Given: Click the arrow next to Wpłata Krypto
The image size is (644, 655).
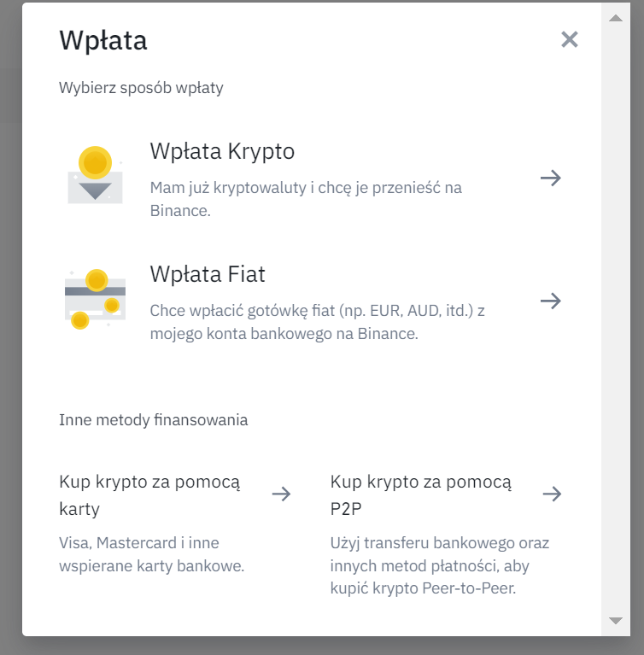Looking at the screenshot, I should click(551, 178).
